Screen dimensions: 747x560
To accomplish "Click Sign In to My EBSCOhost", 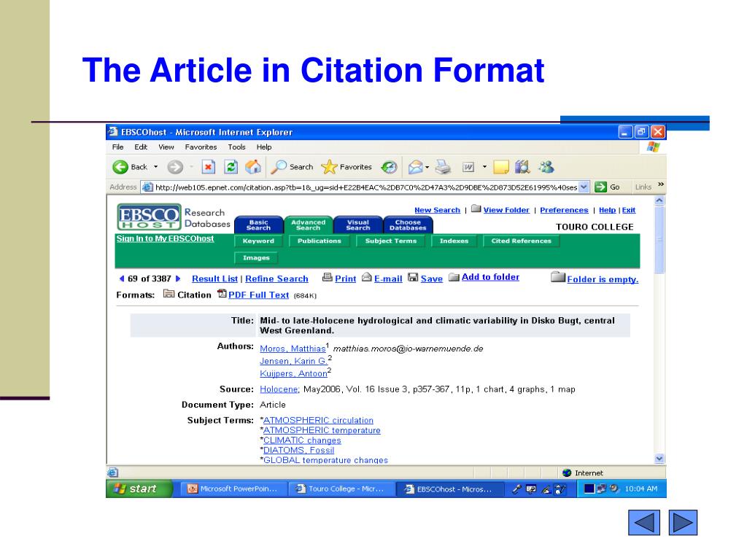I will click(166, 238).
